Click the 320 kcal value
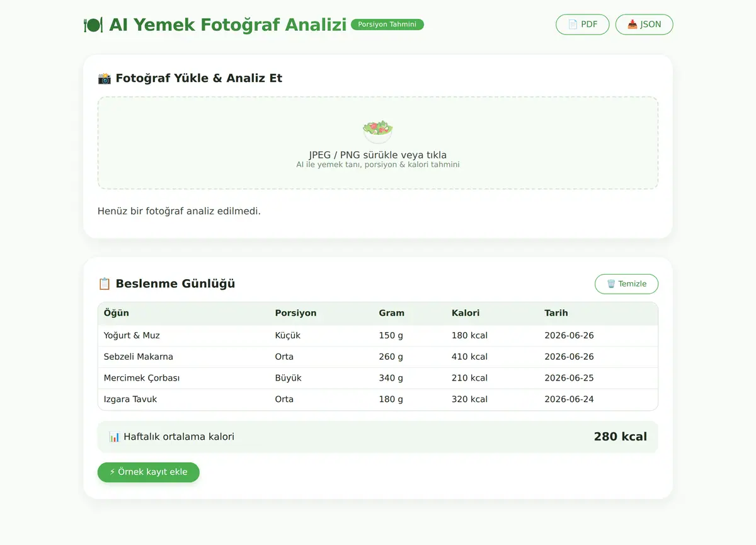This screenshot has width=756, height=545. point(469,399)
